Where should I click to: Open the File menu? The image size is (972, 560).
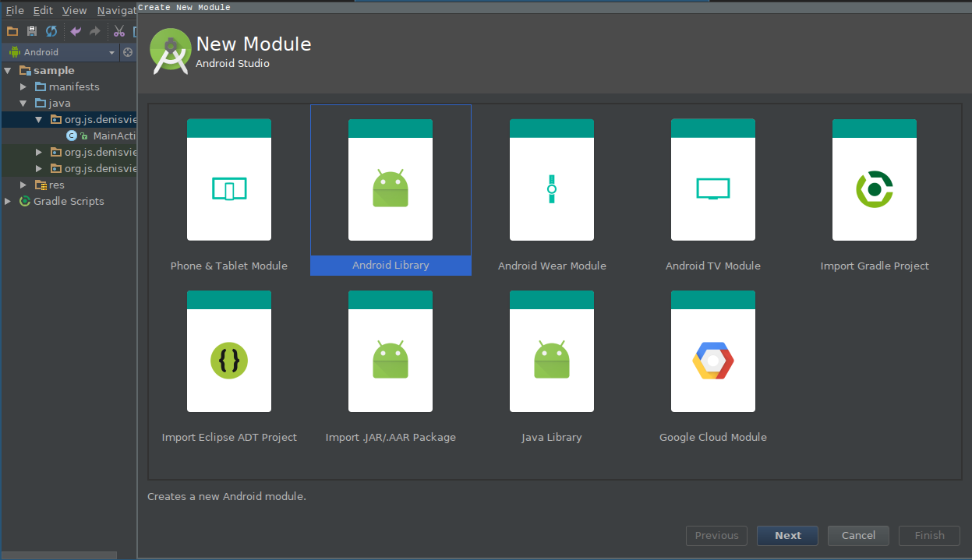pyautogui.click(x=14, y=10)
